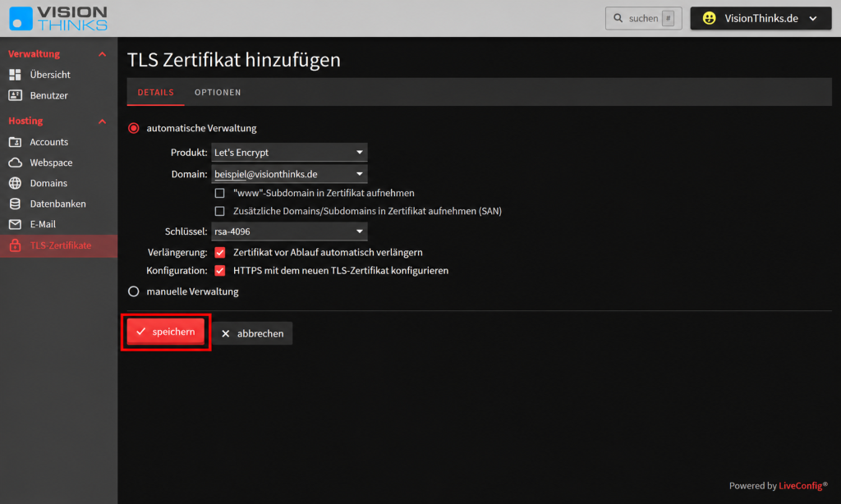Switch to the DETAILS tab

point(155,92)
